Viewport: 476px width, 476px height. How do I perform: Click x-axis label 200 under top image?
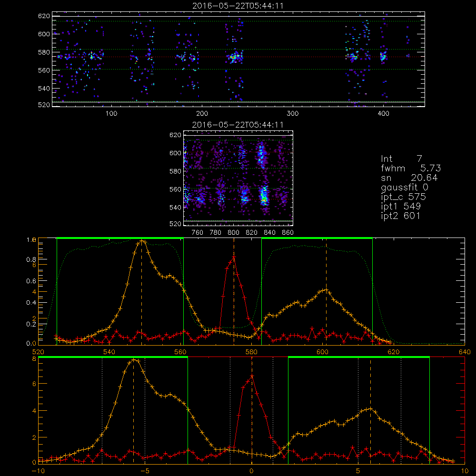202,114
